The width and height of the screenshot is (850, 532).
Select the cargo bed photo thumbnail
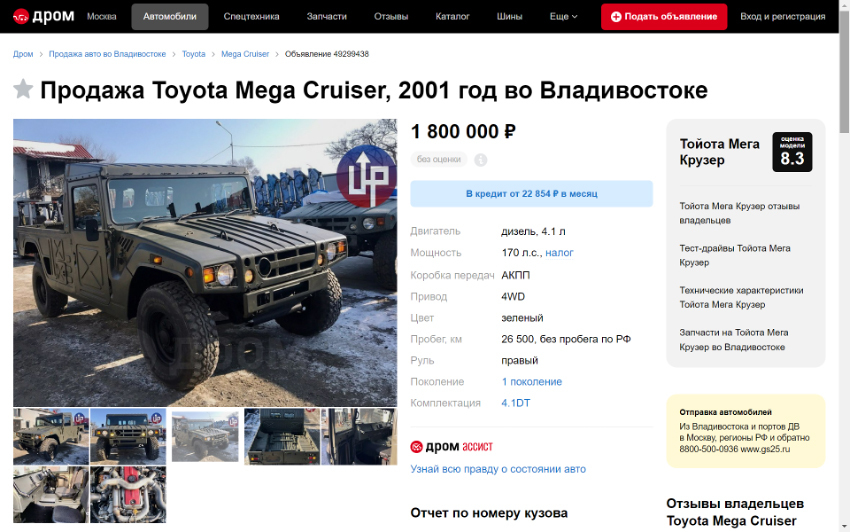pos(282,437)
